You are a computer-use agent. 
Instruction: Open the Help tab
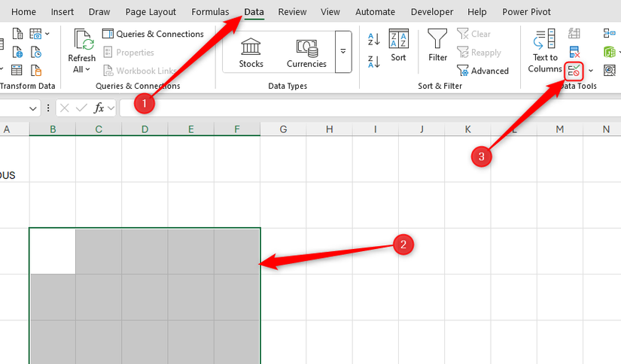(476, 12)
